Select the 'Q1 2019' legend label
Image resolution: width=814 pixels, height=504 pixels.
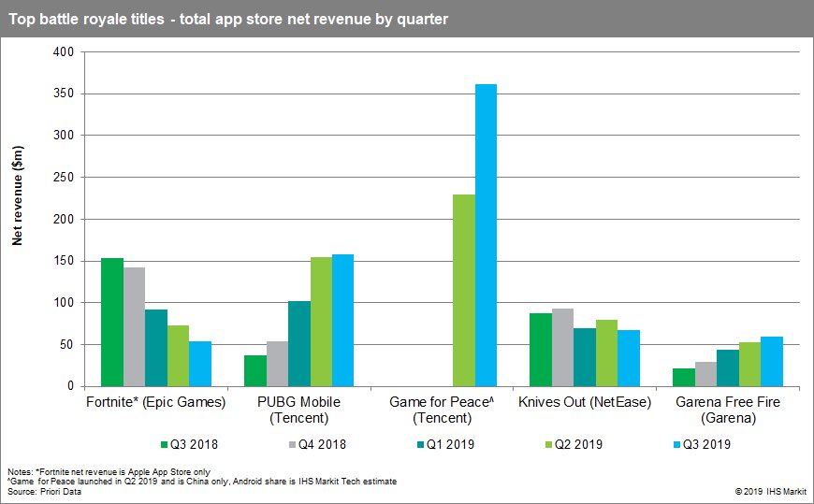point(450,445)
